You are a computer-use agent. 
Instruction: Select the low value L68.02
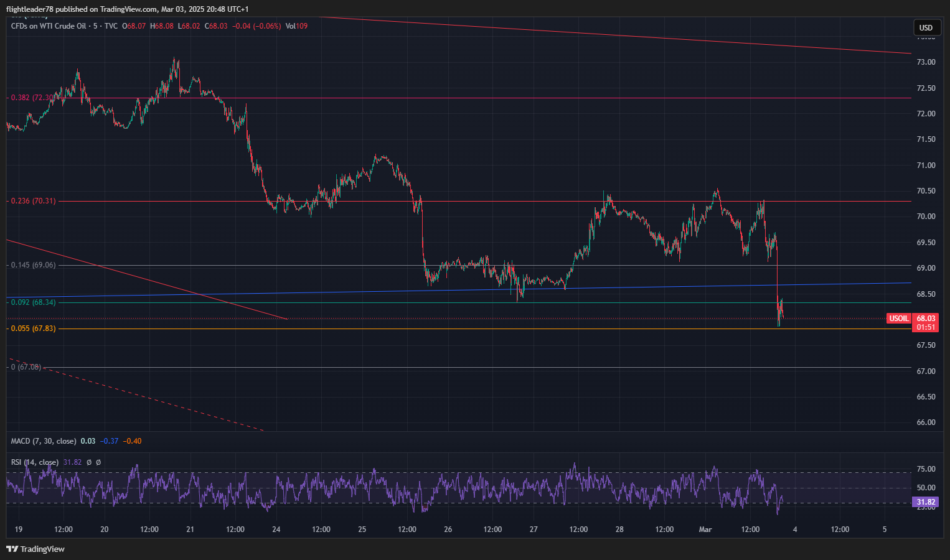point(189,26)
